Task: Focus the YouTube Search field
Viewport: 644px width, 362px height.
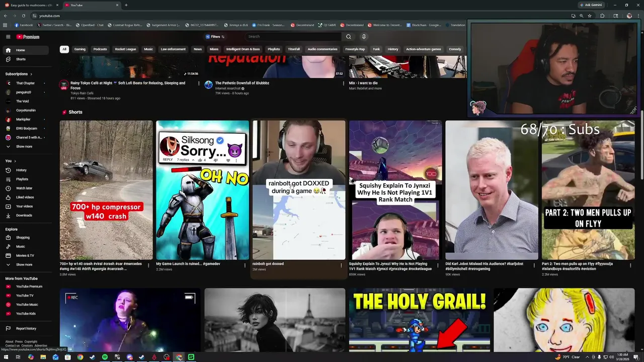Action: (x=293, y=37)
